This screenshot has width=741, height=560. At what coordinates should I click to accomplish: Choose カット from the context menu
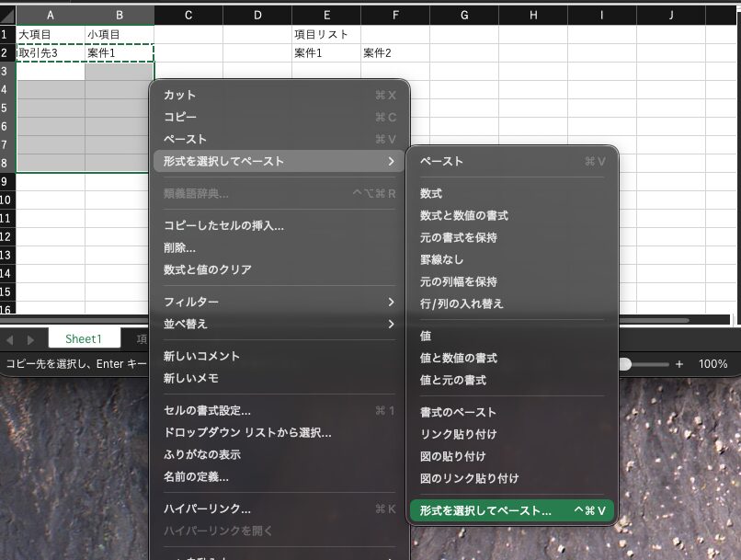click(180, 96)
